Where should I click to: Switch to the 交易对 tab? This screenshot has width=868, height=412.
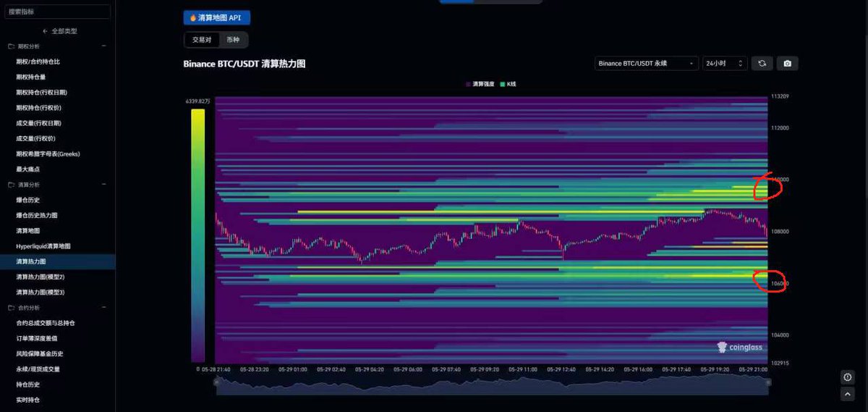[201, 40]
